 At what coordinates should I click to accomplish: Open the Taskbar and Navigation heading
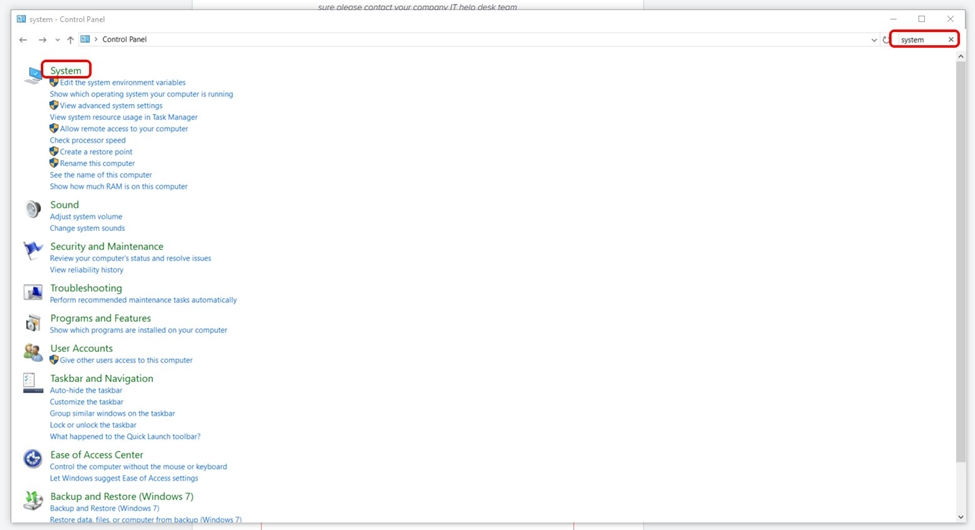click(x=102, y=378)
